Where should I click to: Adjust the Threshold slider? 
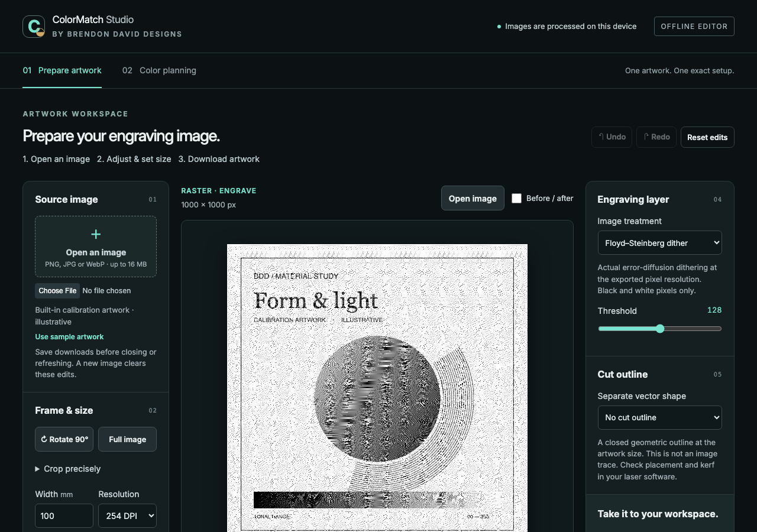pos(660,329)
